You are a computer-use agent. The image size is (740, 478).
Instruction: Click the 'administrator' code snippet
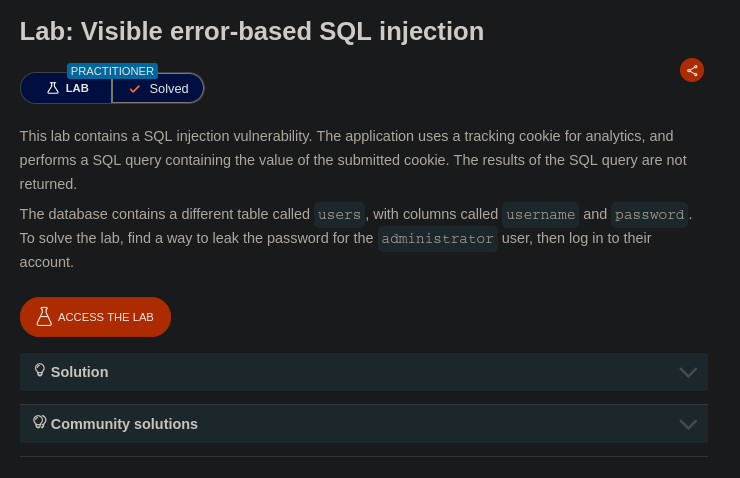438,239
